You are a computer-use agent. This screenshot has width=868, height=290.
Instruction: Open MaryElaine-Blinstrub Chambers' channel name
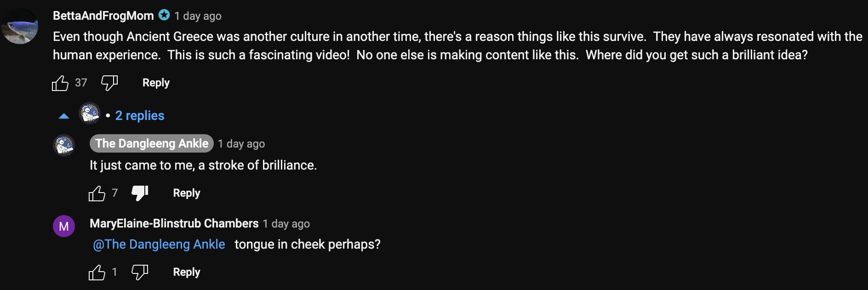point(174,223)
